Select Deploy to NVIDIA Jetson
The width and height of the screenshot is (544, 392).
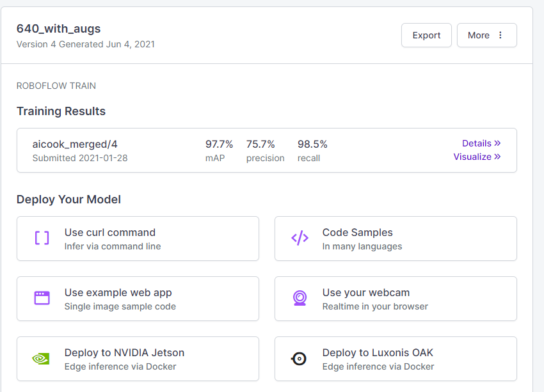pos(138,358)
